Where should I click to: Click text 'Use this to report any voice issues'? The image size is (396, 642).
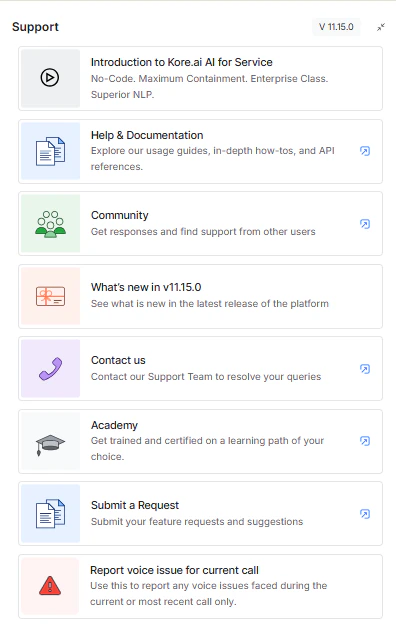[170, 585]
